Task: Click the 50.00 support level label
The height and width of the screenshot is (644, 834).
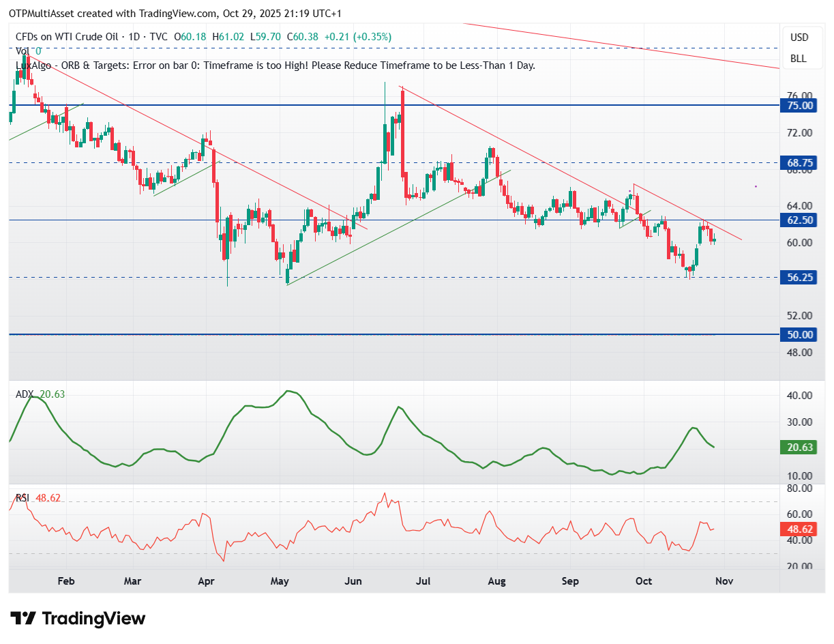Action: 801,334
